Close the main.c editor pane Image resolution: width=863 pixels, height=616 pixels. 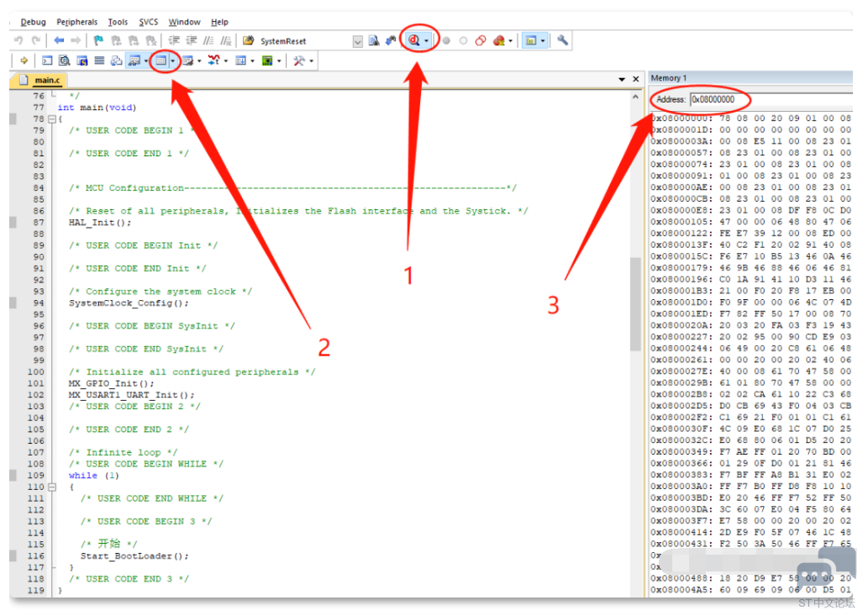[635, 79]
